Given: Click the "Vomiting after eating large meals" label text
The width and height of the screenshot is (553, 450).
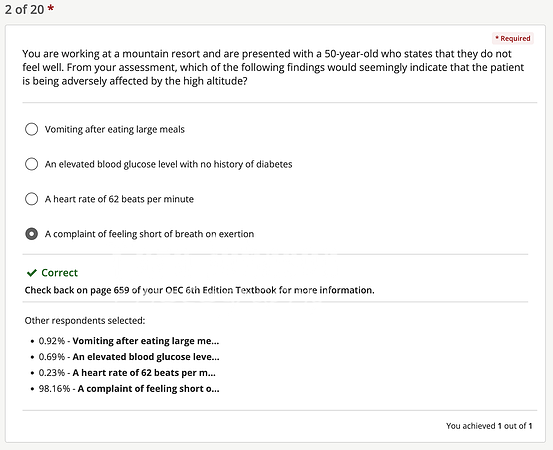Looking at the screenshot, I should click(x=115, y=129).
